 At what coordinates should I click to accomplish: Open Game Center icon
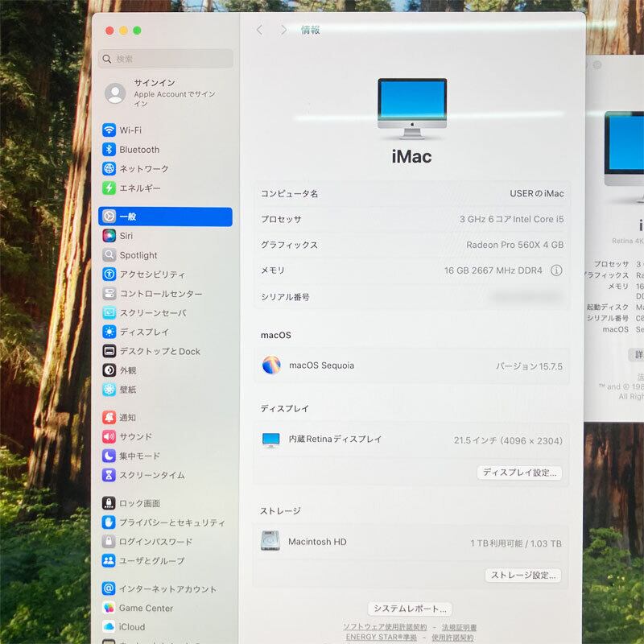(109, 608)
